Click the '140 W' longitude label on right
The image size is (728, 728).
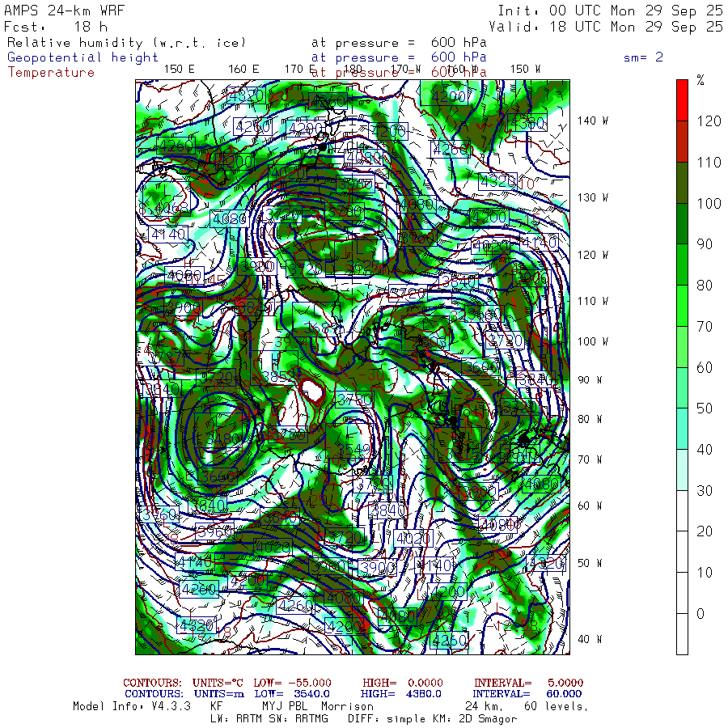(593, 121)
